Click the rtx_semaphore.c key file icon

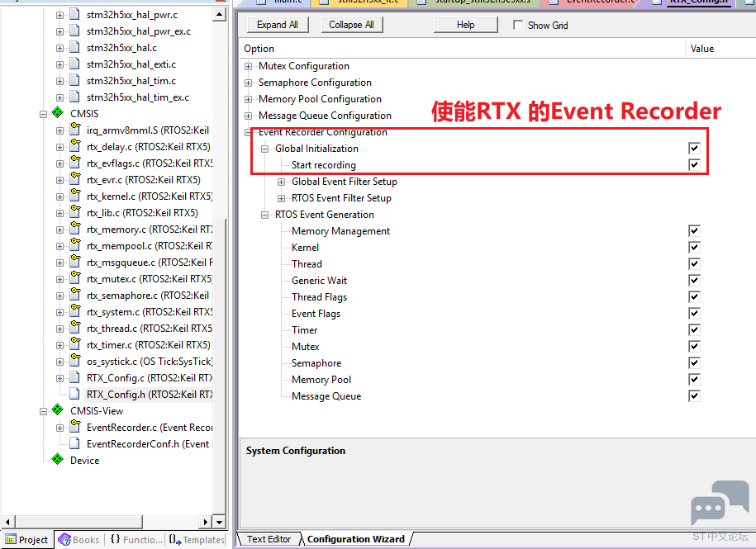point(75,294)
